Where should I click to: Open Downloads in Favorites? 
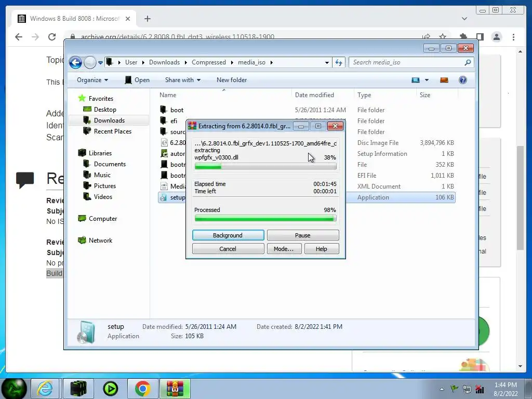tap(109, 121)
